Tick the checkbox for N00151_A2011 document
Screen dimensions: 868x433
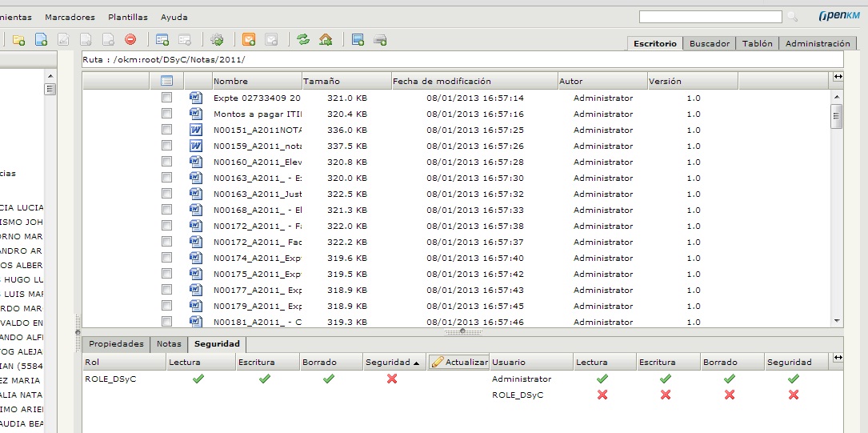click(167, 130)
